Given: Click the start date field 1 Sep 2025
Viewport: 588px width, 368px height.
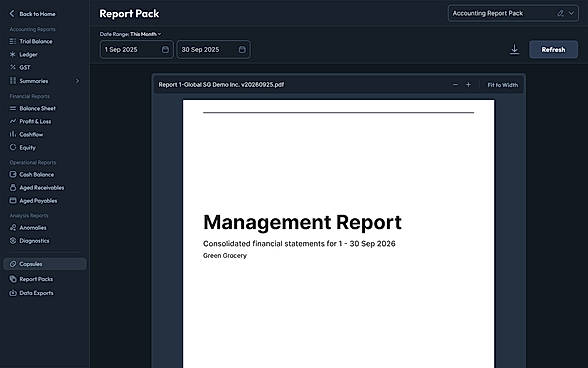Looking at the screenshot, I should click(137, 50).
